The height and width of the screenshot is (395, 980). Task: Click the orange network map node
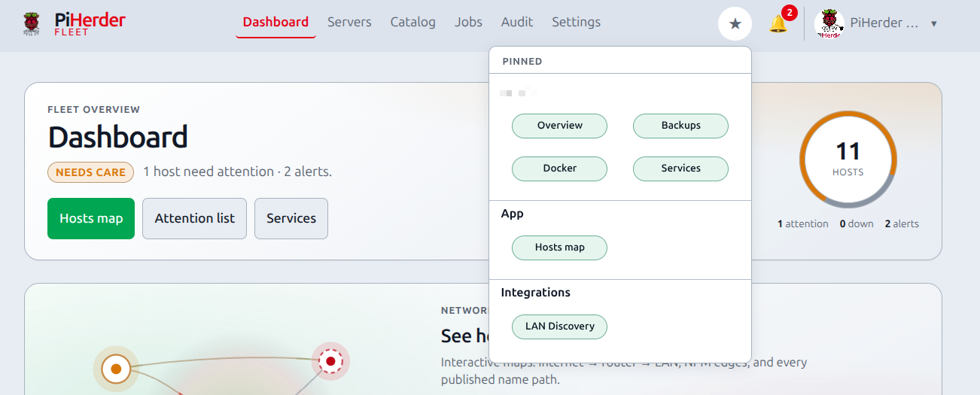(116, 369)
